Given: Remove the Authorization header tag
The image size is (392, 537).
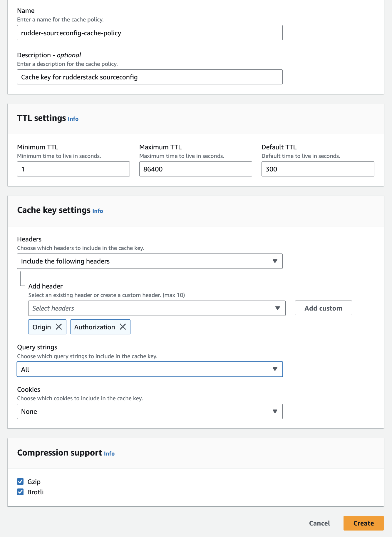Looking at the screenshot, I should (123, 327).
